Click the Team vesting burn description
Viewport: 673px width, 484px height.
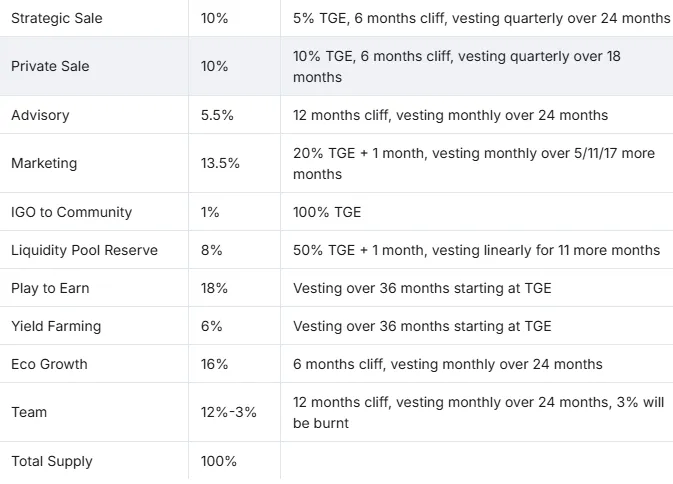(477, 412)
